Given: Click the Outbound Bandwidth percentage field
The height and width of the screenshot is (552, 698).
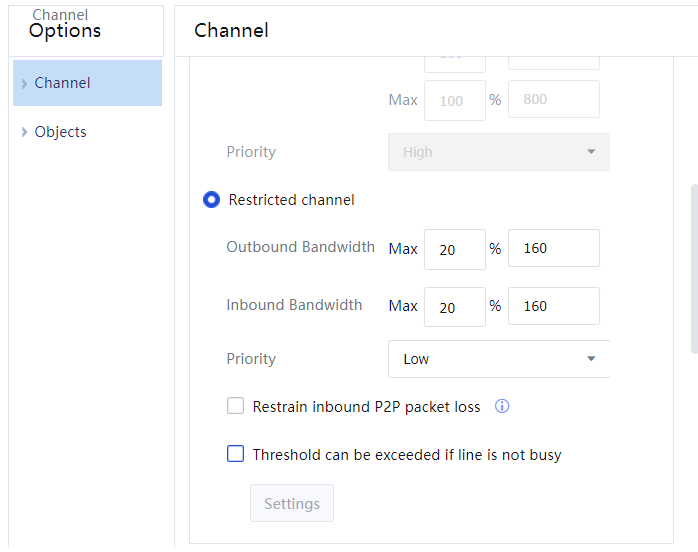Looking at the screenshot, I should (x=454, y=249).
